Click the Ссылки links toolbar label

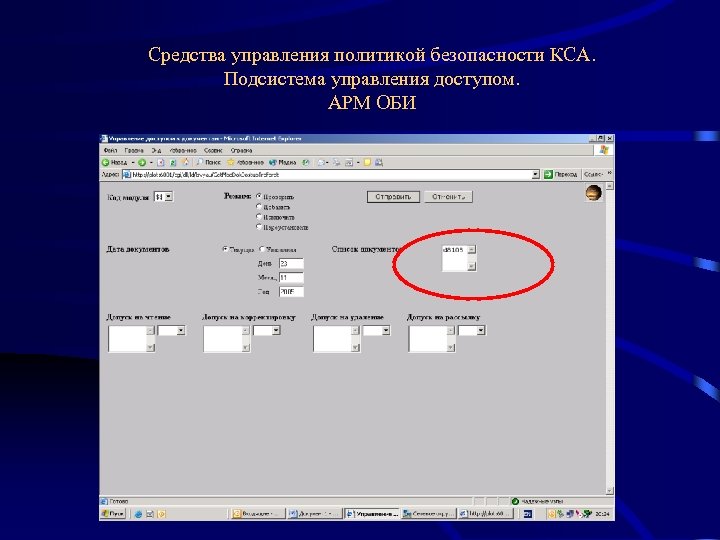pos(593,174)
